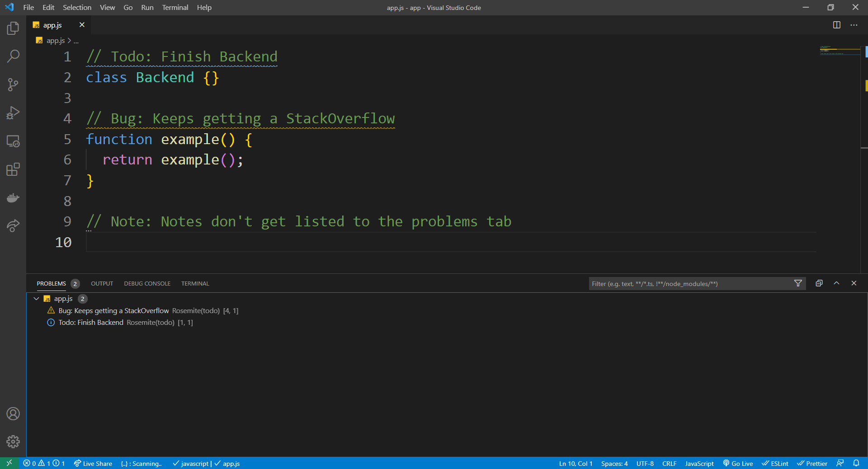Switch to the TERMINAL tab
868x469 pixels.
click(x=195, y=283)
